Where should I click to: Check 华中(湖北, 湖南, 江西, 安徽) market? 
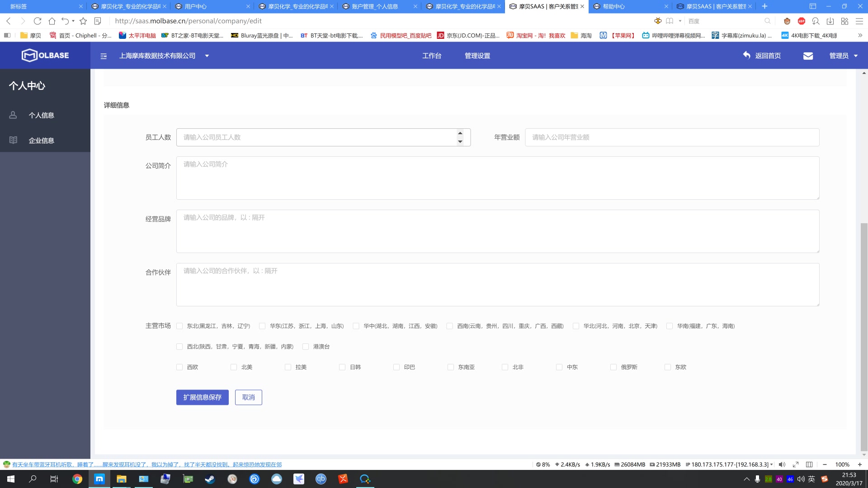click(x=356, y=326)
